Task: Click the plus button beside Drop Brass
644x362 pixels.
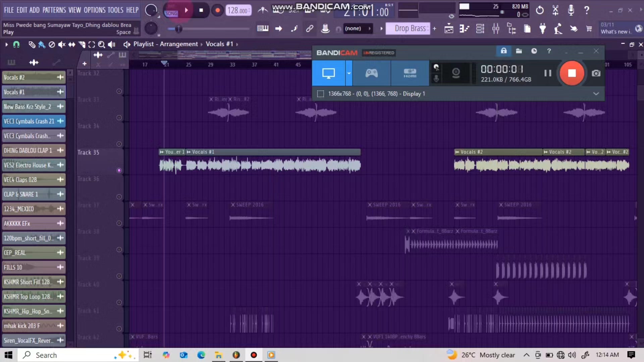Action: (434, 28)
